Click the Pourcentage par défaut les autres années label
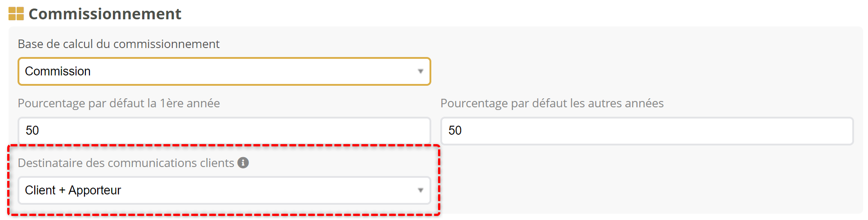The height and width of the screenshot is (220, 868). (x=552, y=103)
